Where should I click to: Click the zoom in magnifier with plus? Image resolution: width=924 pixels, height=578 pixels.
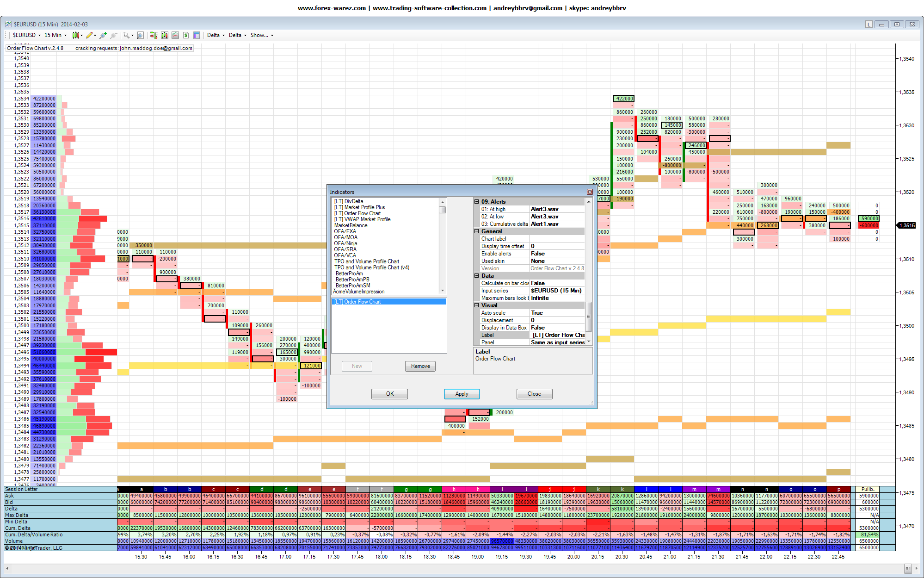pyautogui.click(x=103, y=35)
